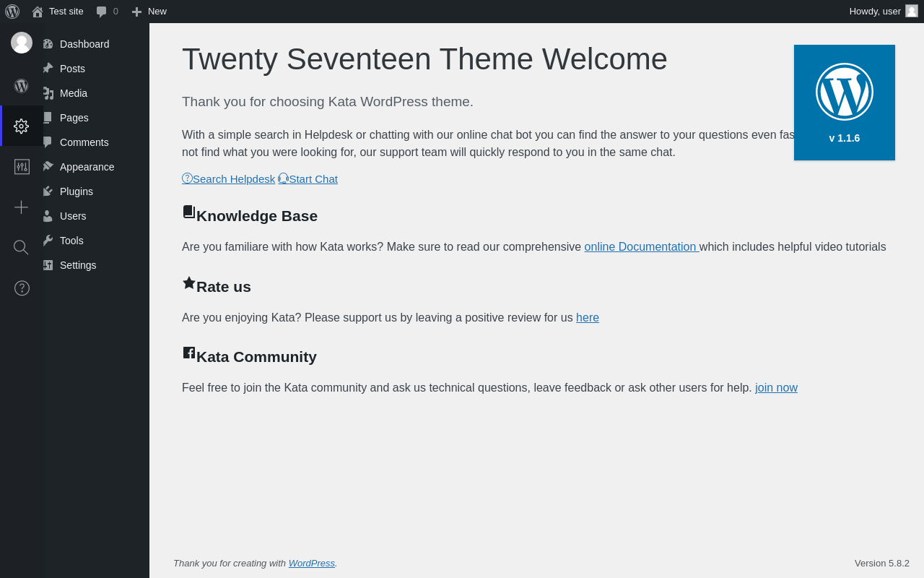
Task: Open the gear settings icon in the Kata sidebar
Action: (x=22, y=126)
